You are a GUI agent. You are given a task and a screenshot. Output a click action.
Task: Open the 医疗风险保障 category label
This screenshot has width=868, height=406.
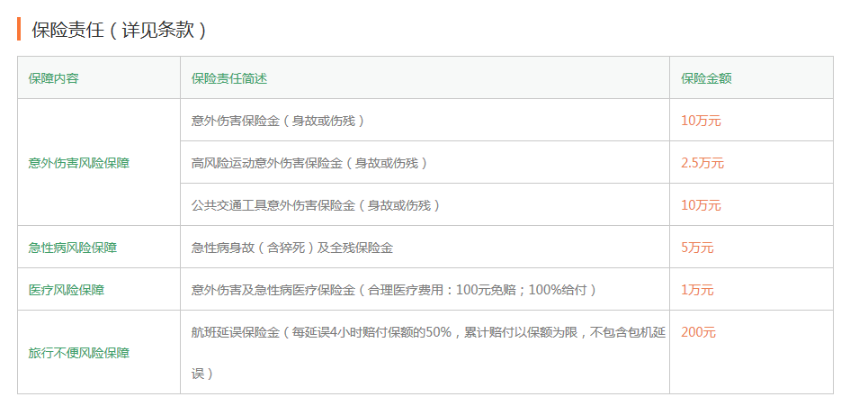pyautogui.click(x=67, y=290)
